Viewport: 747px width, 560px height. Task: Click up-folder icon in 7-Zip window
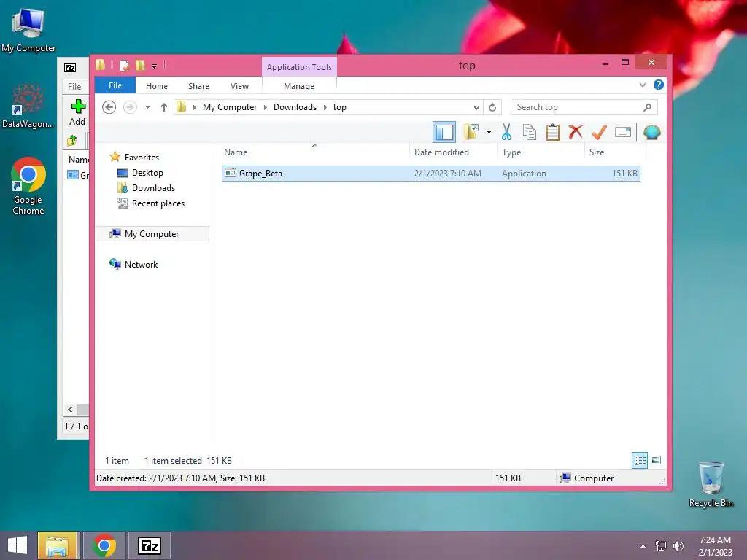click(72, 141)
